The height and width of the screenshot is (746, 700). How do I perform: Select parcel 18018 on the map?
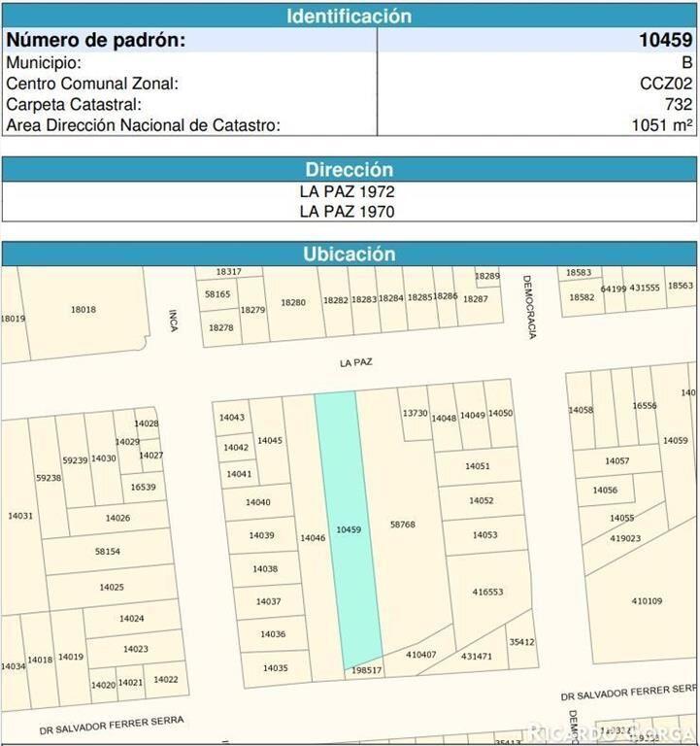[x=83, y=309]
